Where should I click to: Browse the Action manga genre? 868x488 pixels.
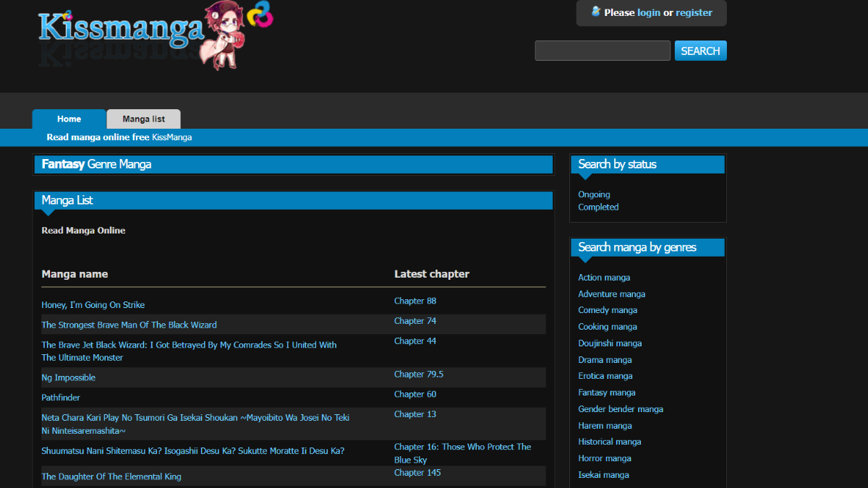pos(604,278)
